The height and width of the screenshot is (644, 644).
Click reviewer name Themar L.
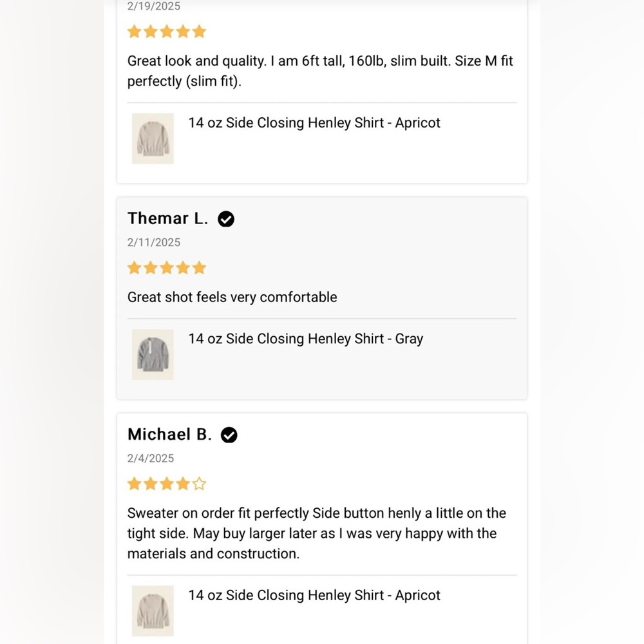[167, 218]
